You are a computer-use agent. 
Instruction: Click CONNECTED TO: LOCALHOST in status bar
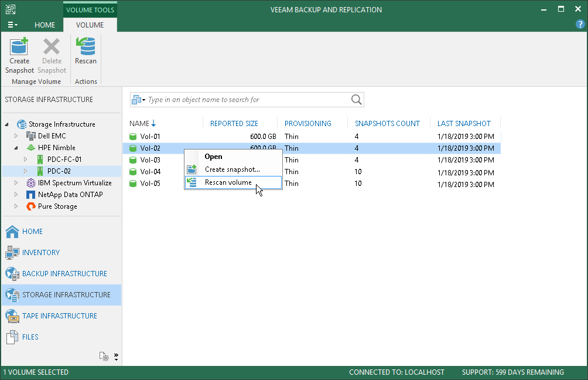click(x=396, y=372)
